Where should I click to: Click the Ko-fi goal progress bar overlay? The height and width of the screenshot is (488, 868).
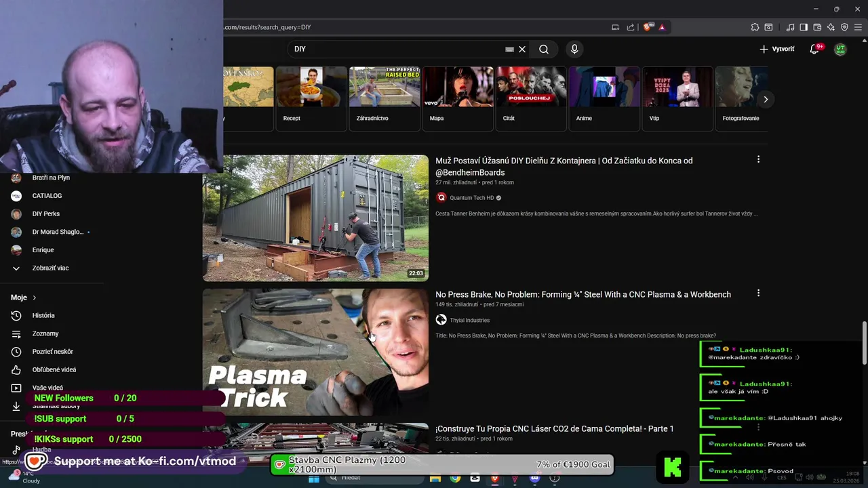pos(443,465)
